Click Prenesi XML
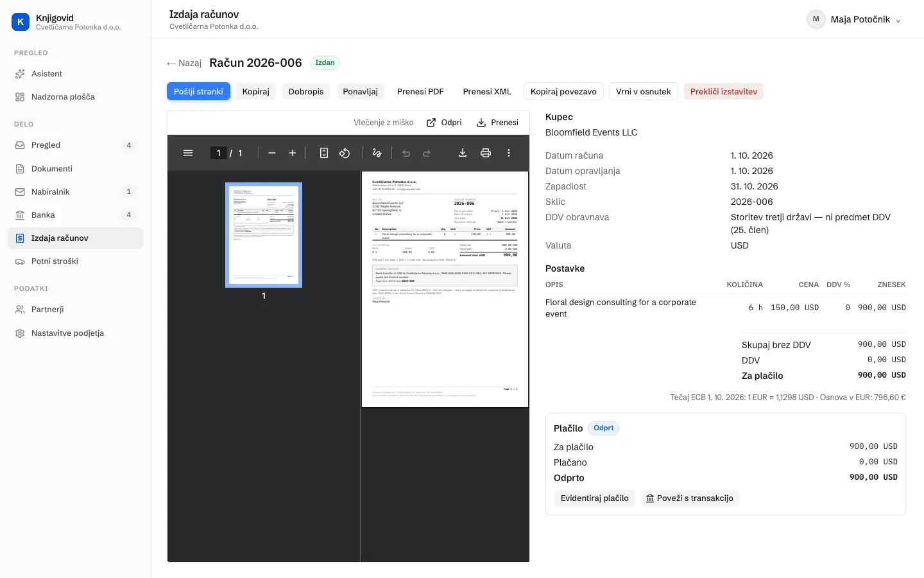Image resolution: width=924 pixels, height=578 pixels. pos(487,92)
